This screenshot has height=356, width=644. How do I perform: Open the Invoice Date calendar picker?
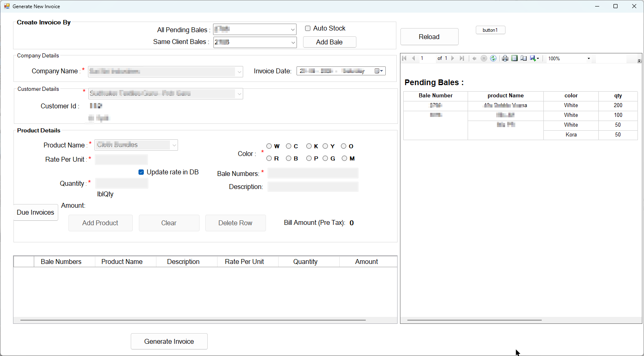[379, 71]
